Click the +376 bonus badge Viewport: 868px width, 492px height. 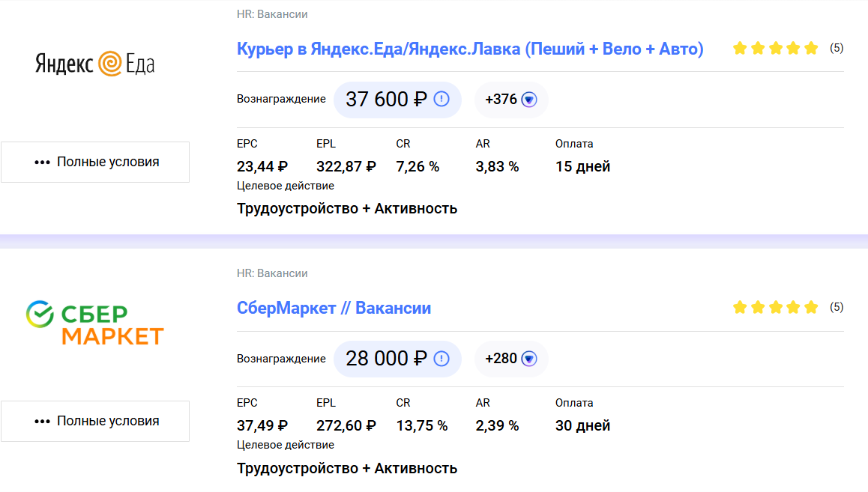(x=501, y=100)
